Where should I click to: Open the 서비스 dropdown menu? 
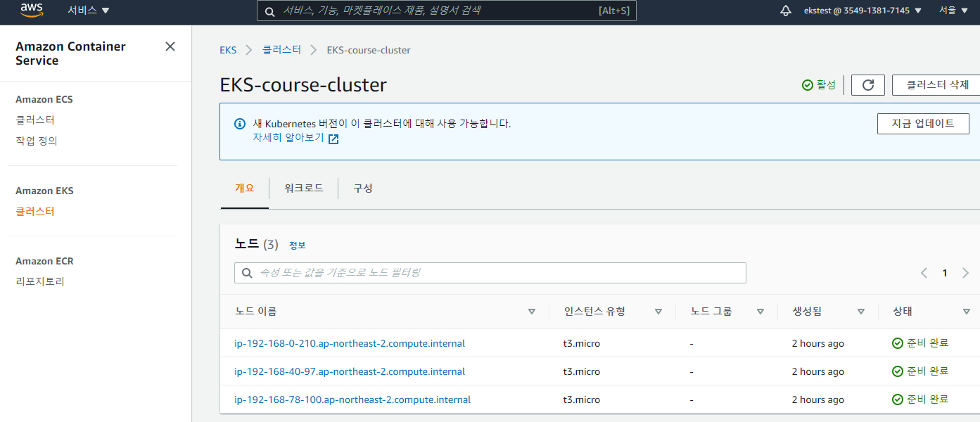coord(89,11)
